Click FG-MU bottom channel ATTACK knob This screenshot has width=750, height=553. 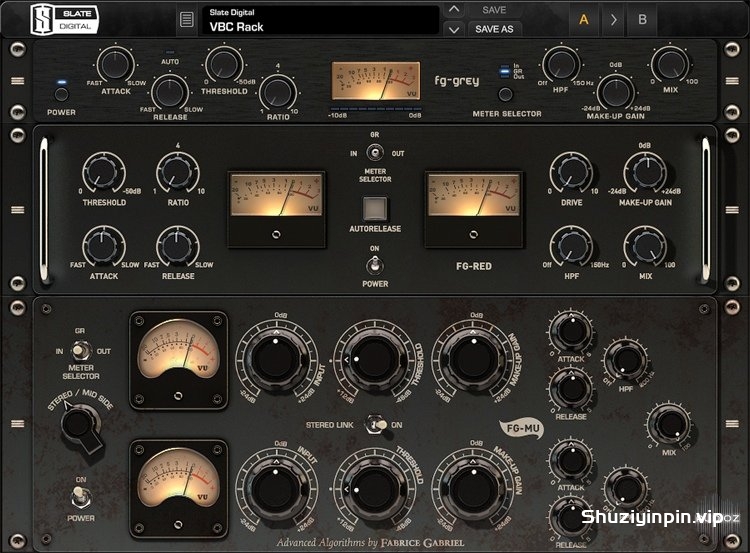[x=571, y=460]
